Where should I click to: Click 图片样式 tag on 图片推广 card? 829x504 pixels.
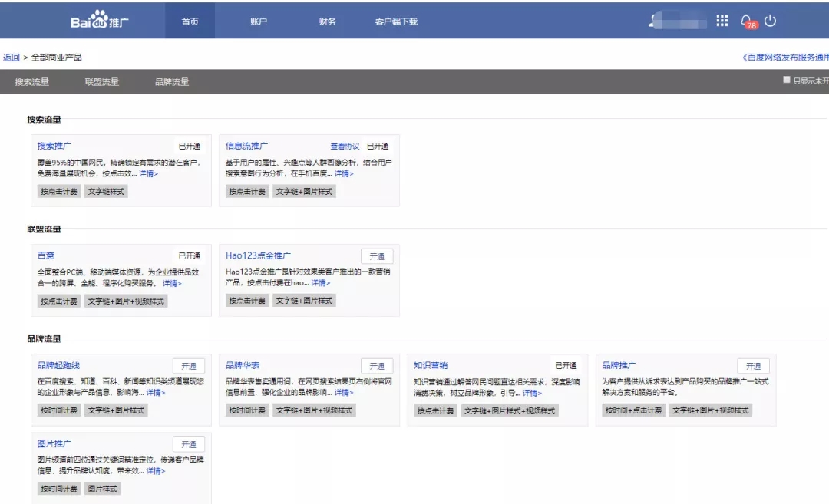click(103, 489)
